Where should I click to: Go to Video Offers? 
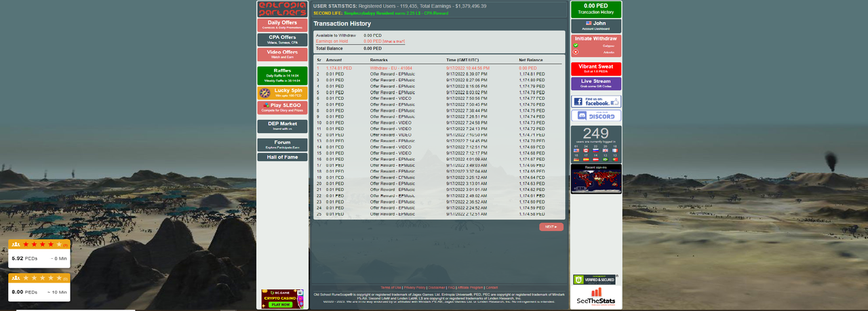pos(282,54)
